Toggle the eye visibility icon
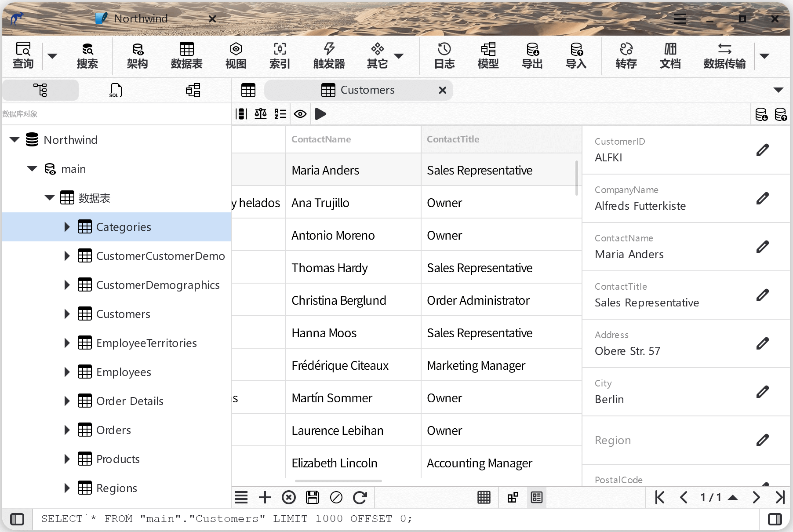 300,114
